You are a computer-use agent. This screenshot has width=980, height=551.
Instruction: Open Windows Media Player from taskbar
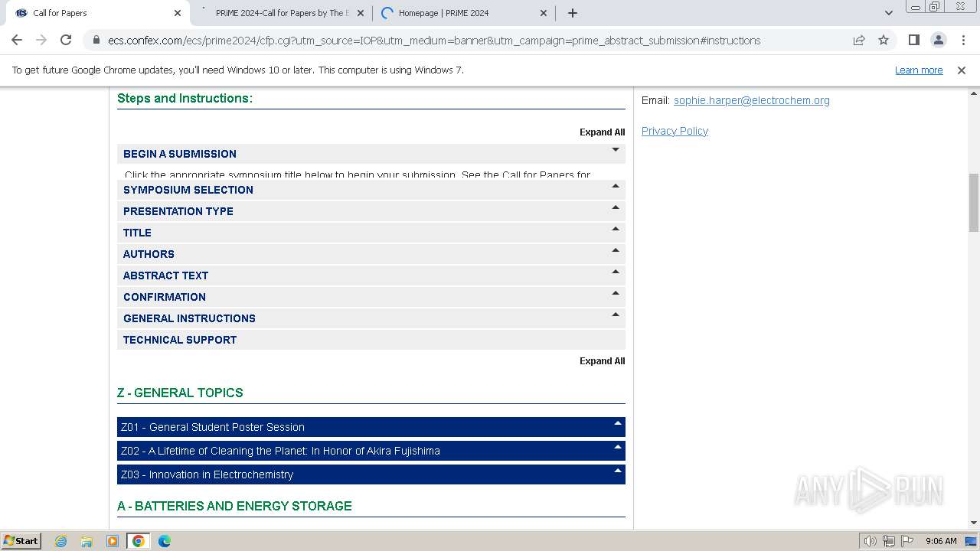coord(113,541)
